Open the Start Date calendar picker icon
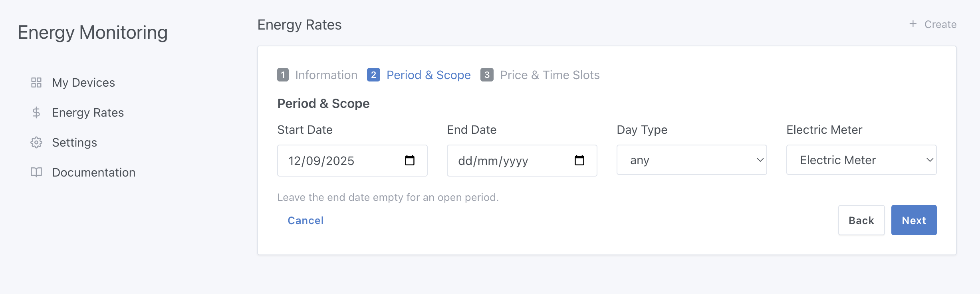980x294 pixels. coord(410,160)
